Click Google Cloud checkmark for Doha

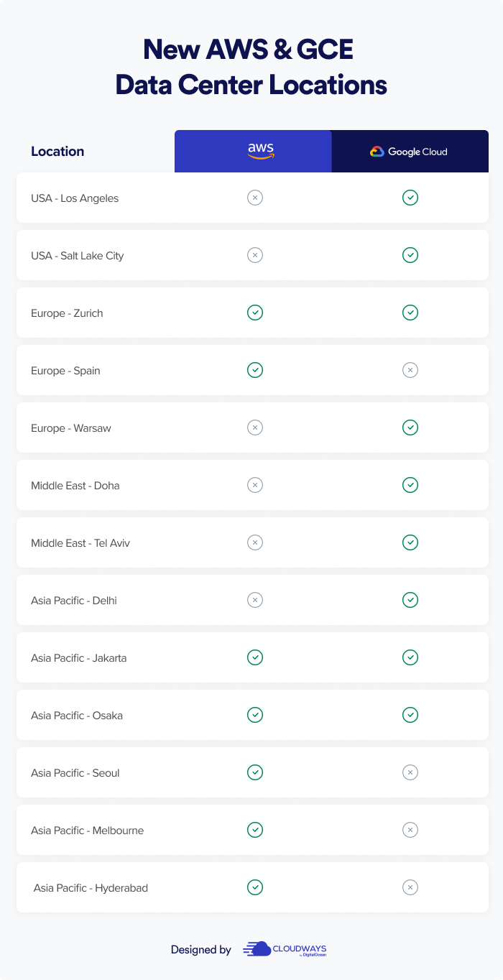410,485
